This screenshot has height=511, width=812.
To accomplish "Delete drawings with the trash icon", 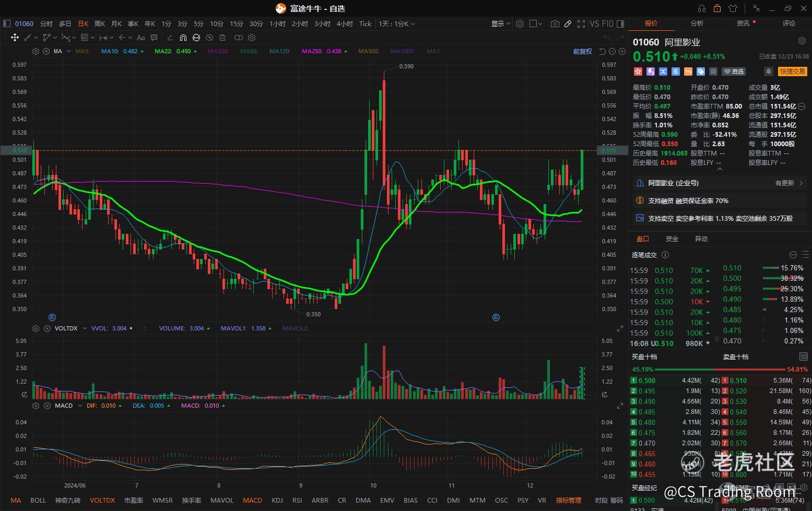I will click(x=222, y=38).
